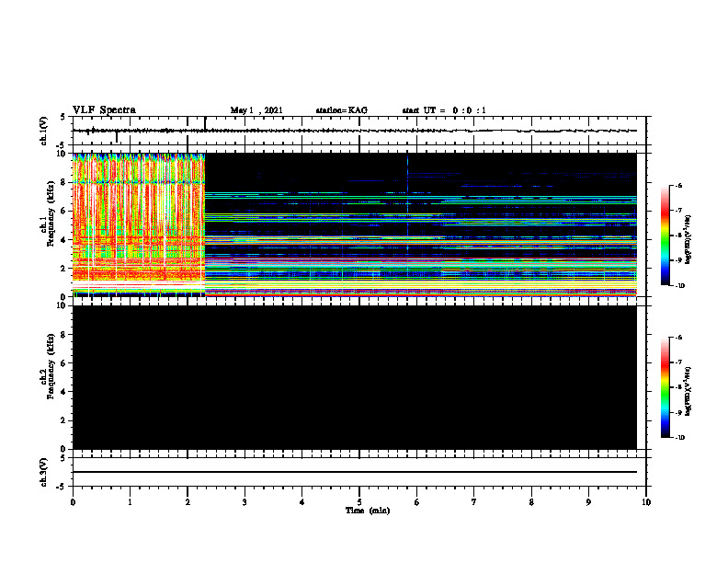
Task: Click time axis tick label "7"
Action: point(474,502)
